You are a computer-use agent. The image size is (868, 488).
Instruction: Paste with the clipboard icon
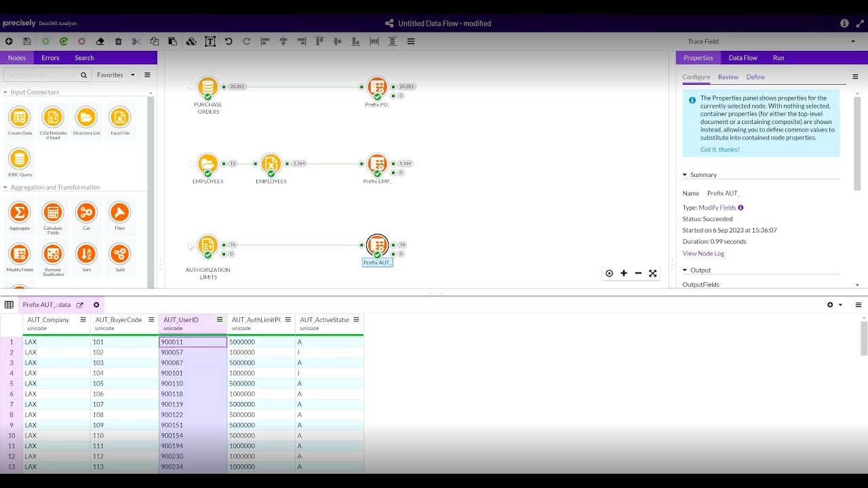coord(173,41)
